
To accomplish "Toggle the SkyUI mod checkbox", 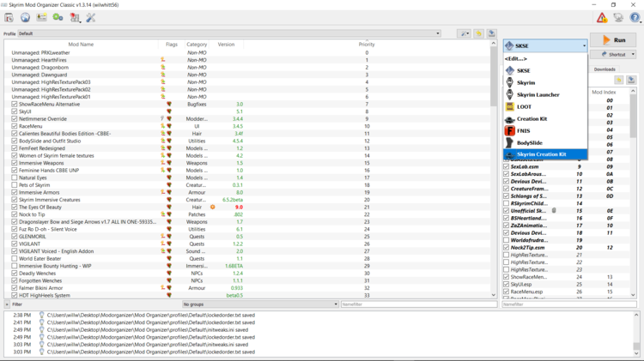I will (15, 111).
